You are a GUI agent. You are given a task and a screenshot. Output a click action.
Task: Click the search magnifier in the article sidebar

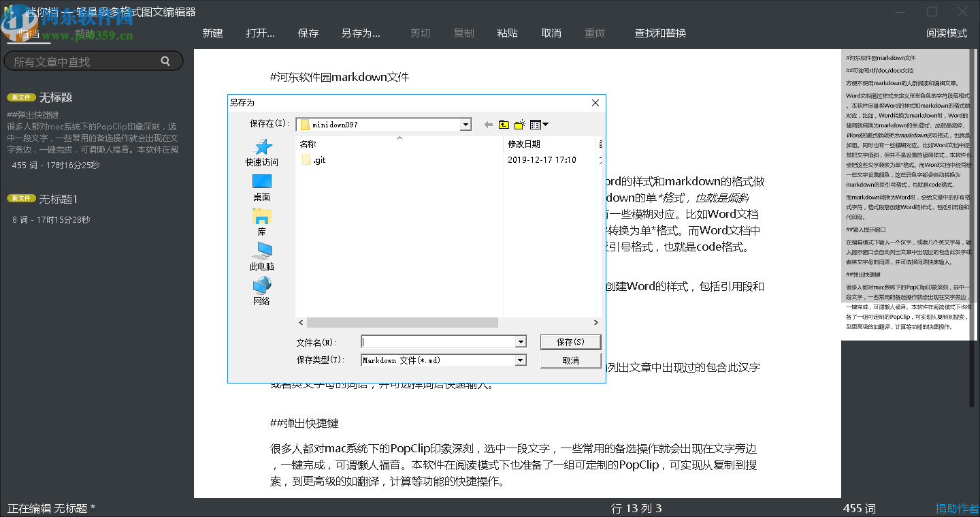[x=165, y=61]
